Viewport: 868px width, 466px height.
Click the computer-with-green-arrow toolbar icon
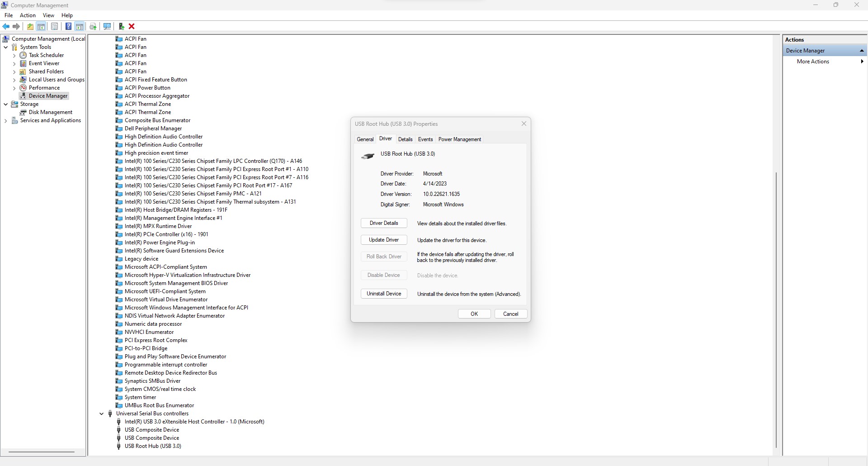pos(121,26)
